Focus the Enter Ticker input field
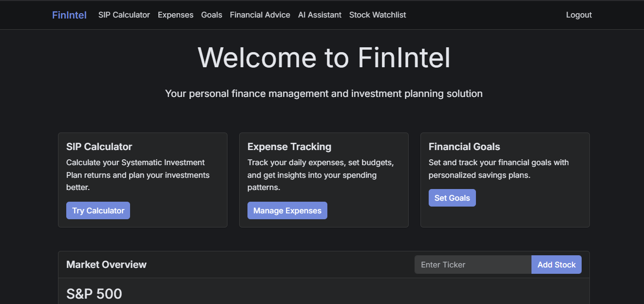 pos(473,265)
